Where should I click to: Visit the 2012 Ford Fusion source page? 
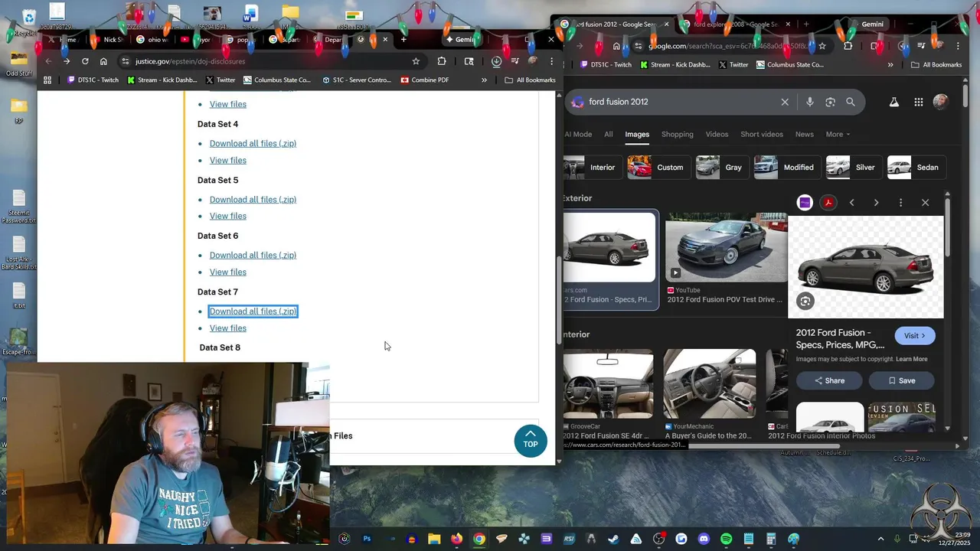click(915, 336)
